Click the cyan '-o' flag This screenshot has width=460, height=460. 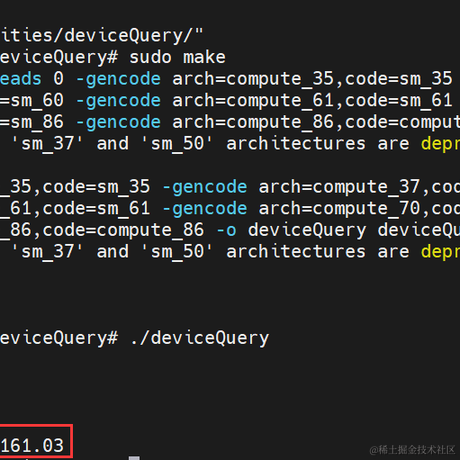click(x=226, y=231)
